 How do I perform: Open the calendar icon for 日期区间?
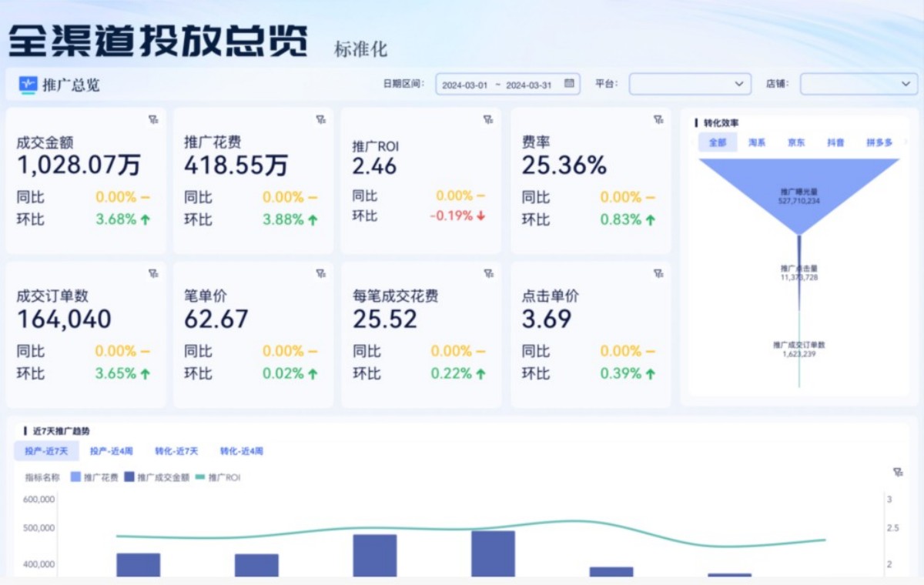pyautogui.click(x=567, y=84)
